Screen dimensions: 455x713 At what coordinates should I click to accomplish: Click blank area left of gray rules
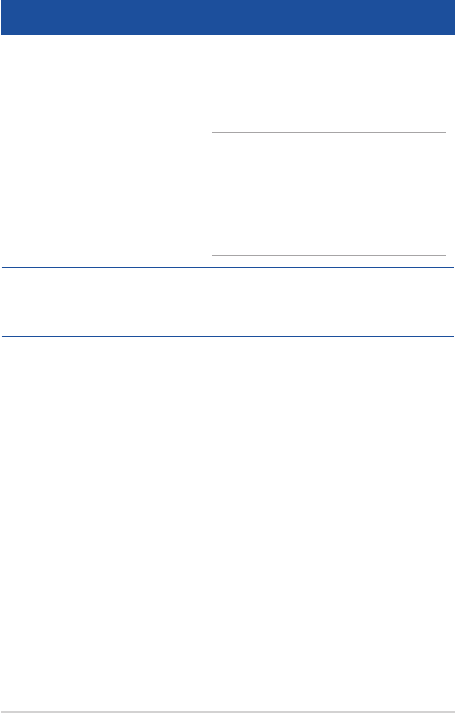click(x=106, y=194)
